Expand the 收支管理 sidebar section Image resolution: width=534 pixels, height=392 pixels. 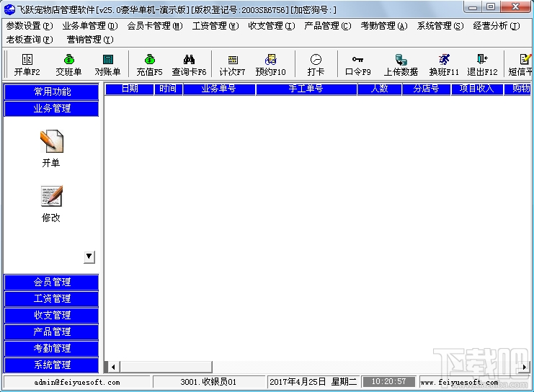[x=51, y=315]
